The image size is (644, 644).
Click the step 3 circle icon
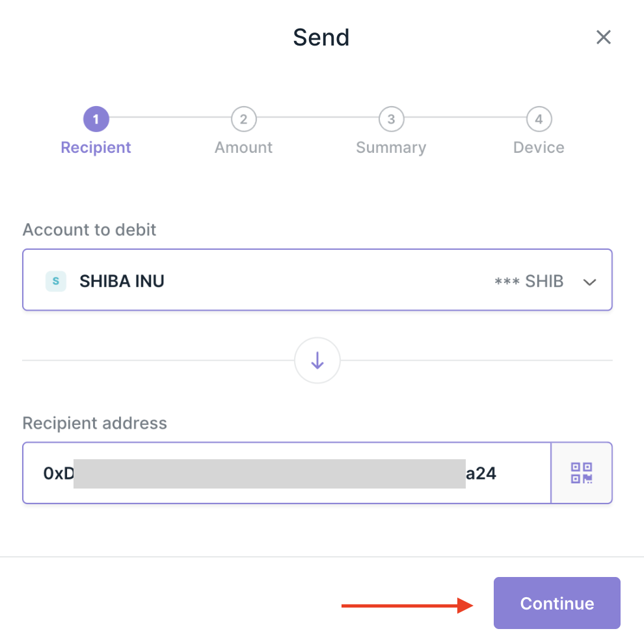tap(391, 119)
